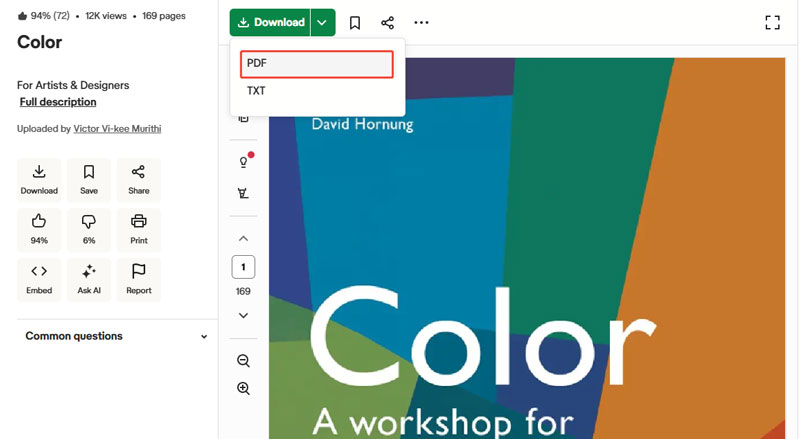The width and height of the screenshot is (800, 439).
Task: Click the Embed code tile
Action: pyautogui.click(x=39, y=280)
